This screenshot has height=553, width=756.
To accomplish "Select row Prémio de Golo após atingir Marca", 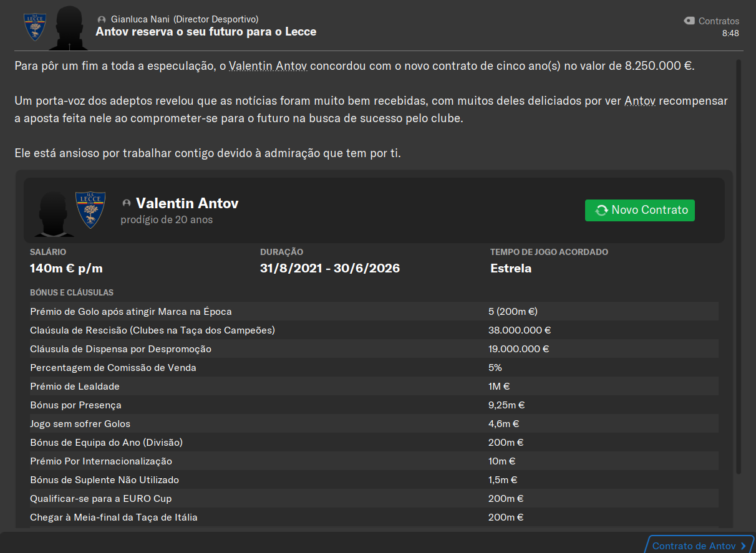I will pos(374,311).
